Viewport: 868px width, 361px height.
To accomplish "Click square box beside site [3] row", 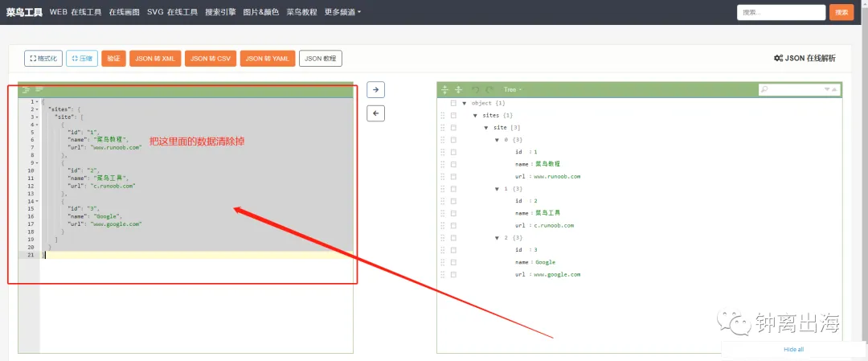I will (x=453, y=127).
